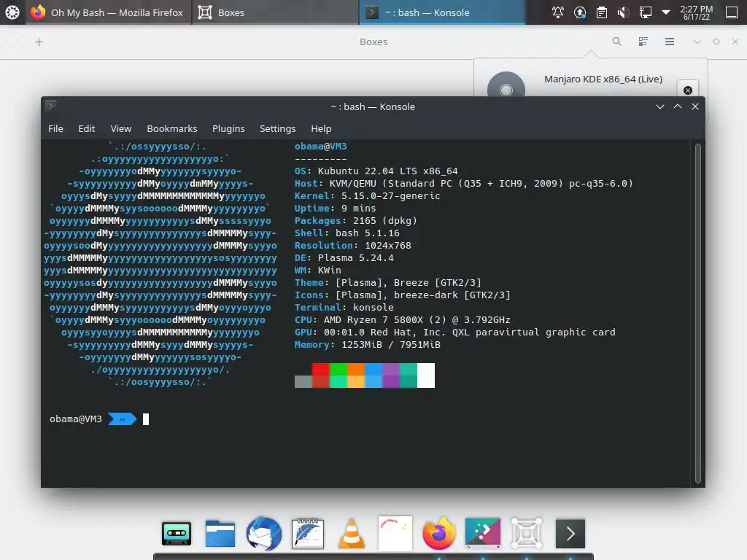Open the software updates tray icon

tap(580, 12)
